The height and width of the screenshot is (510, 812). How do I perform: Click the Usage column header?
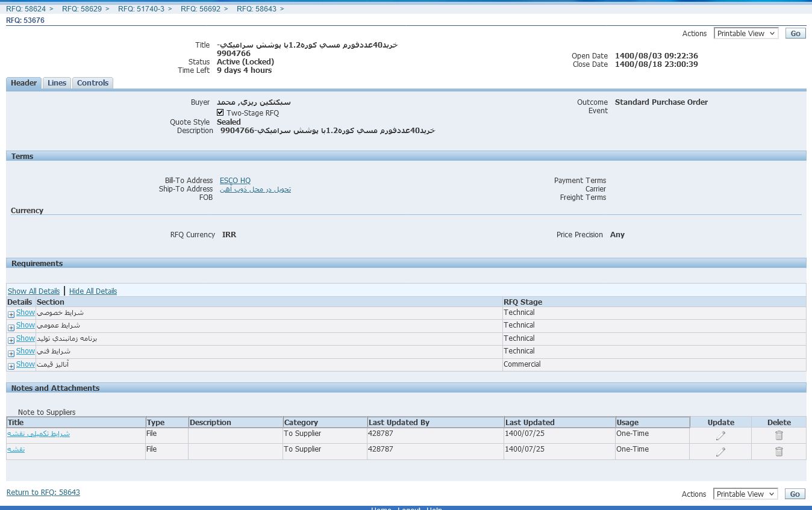click(652, 422)
